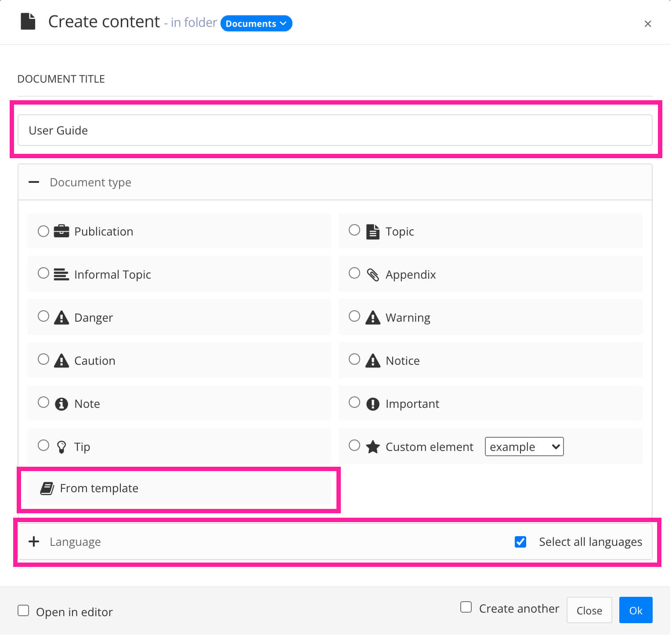Uncheck Select all languages

(x=520, y=542)
